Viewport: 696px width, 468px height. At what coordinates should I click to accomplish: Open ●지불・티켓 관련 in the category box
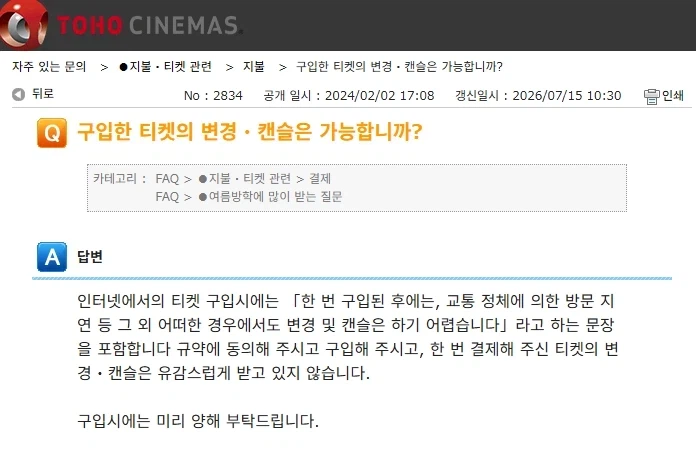(245, 178)
